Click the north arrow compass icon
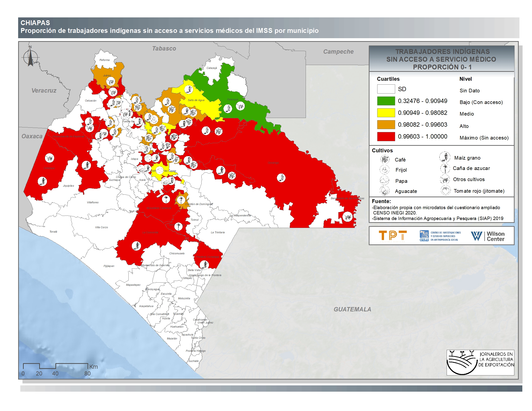 pos(30,57)
